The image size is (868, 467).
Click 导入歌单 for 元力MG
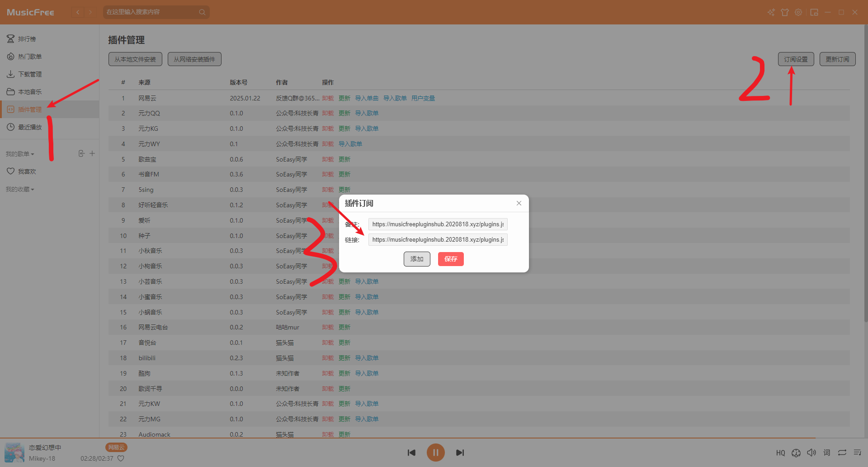(x=367, y=419)
